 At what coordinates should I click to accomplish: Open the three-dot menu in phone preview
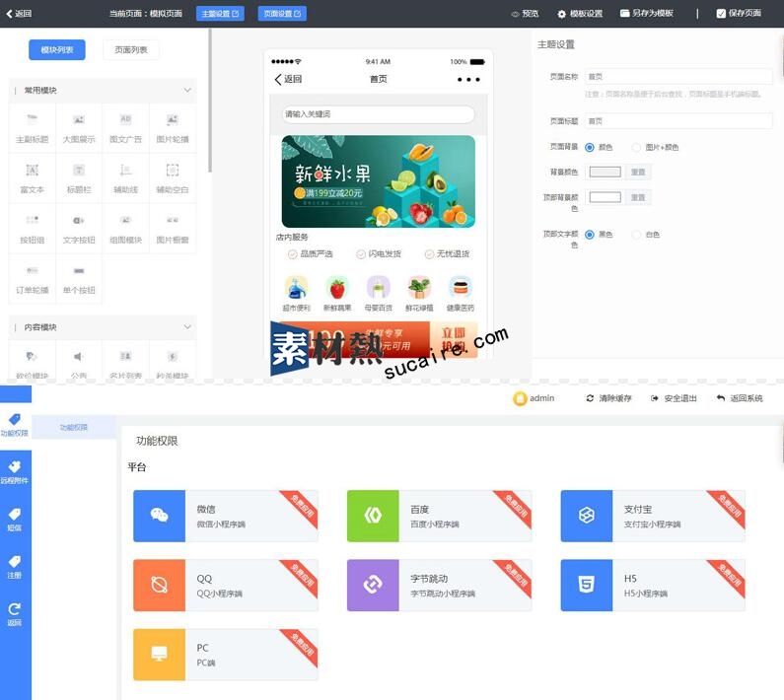click(468, 79)
